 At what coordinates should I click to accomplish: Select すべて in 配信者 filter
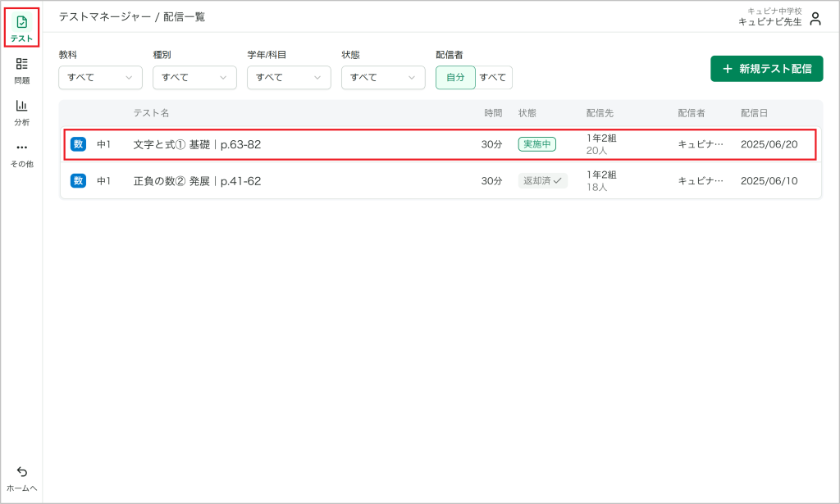(493, 78)
